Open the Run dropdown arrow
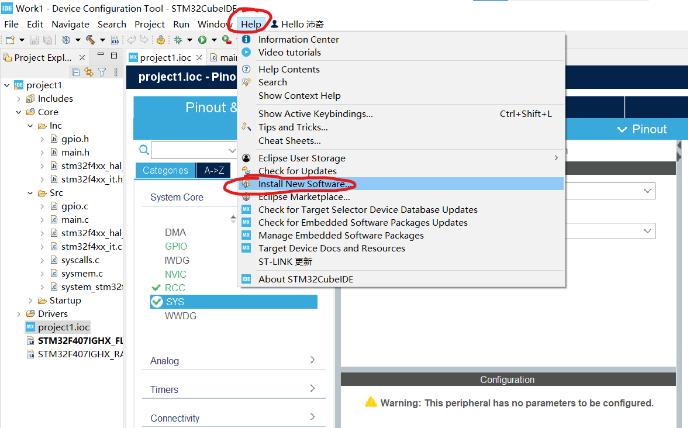The image size is (688, 428). (x=214, y=40)
